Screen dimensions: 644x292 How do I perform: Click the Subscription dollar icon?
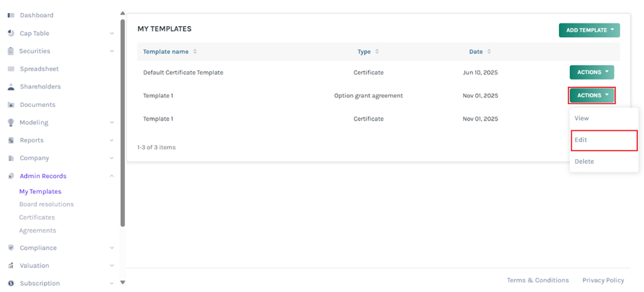(11, 283)
